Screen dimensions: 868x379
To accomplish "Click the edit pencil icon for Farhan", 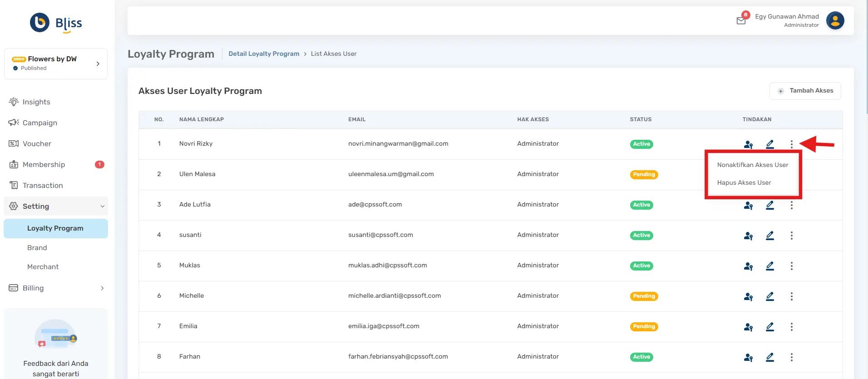I will (x=770, y=357).
